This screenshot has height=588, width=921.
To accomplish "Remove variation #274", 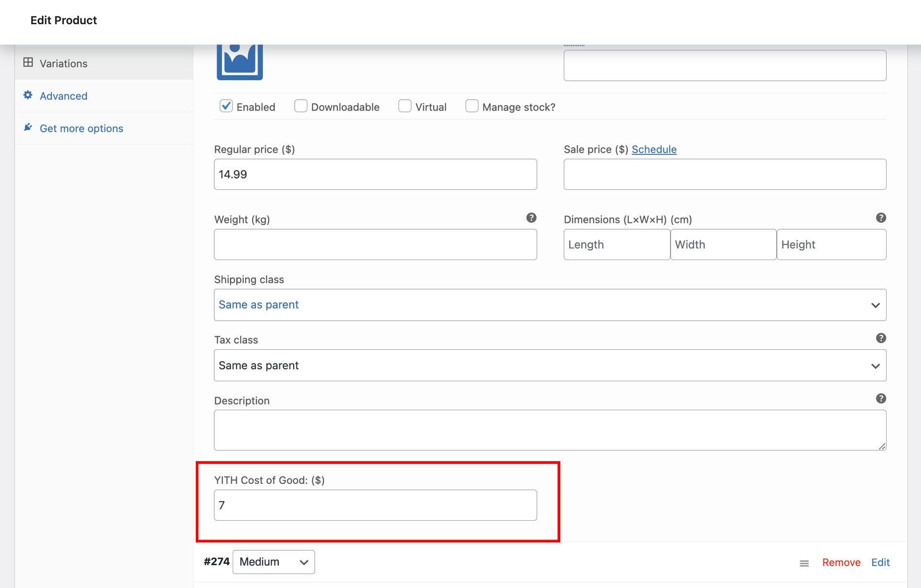I will coord(841,562).
